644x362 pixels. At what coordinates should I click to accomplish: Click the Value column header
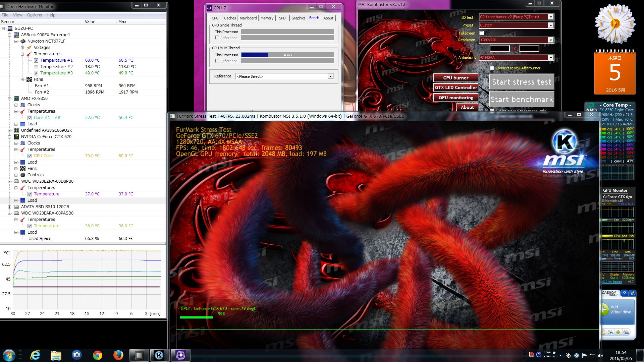[x=100, y=22]
